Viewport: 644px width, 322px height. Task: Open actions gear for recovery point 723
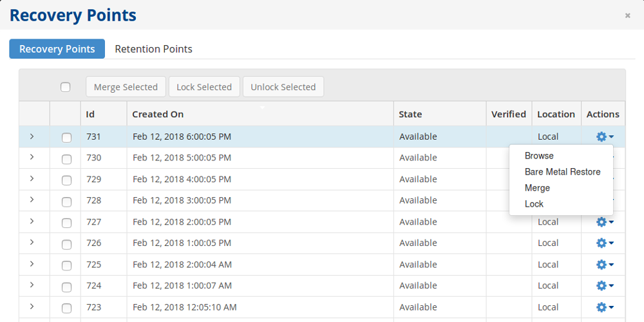[x=604, y=307]
